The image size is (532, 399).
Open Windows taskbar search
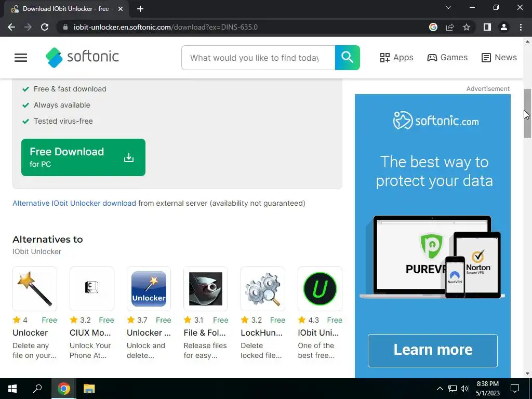(37, 389)
